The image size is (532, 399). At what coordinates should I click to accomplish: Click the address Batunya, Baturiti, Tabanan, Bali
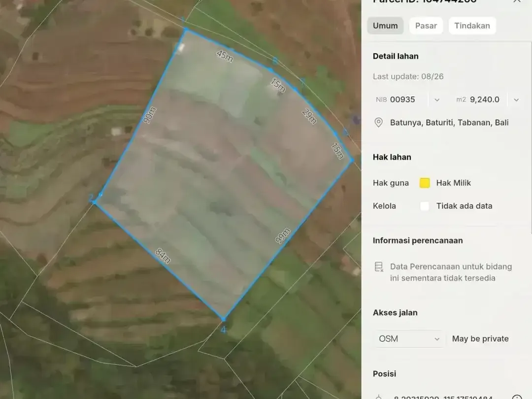click(x=449, y=123)
